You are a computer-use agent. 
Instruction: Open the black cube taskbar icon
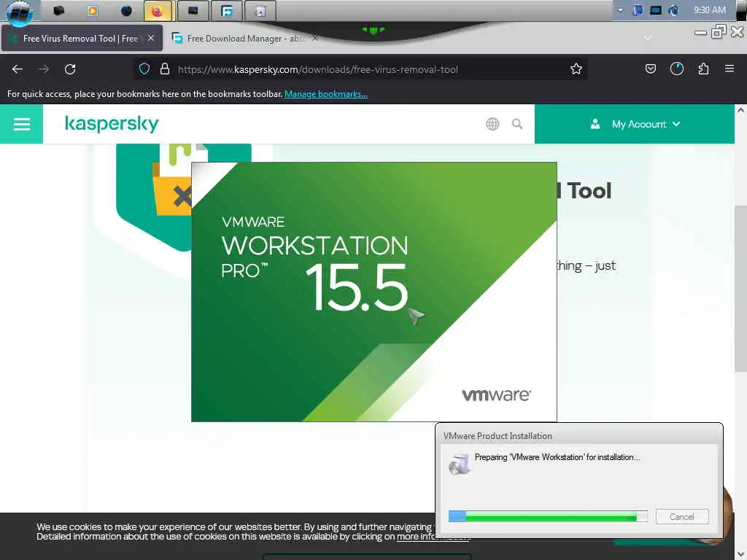[x=58, y=10]
